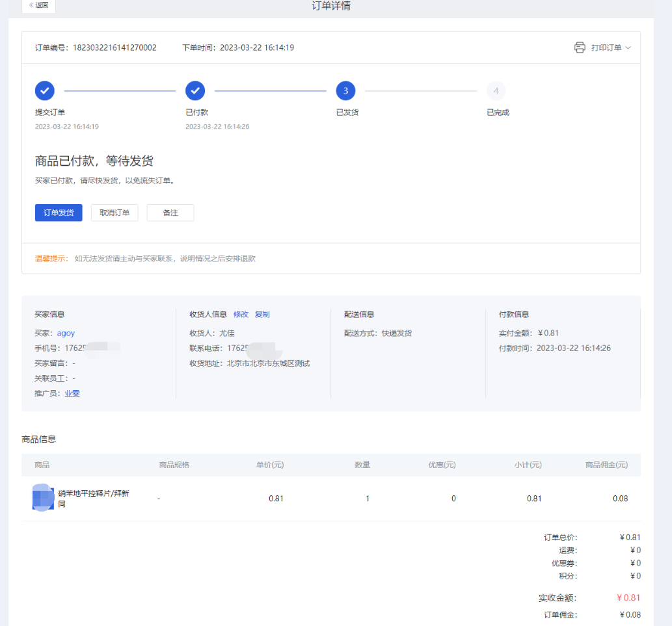Click the 商品信息 section heading
The image size is (672, 626).
point(38,439)
